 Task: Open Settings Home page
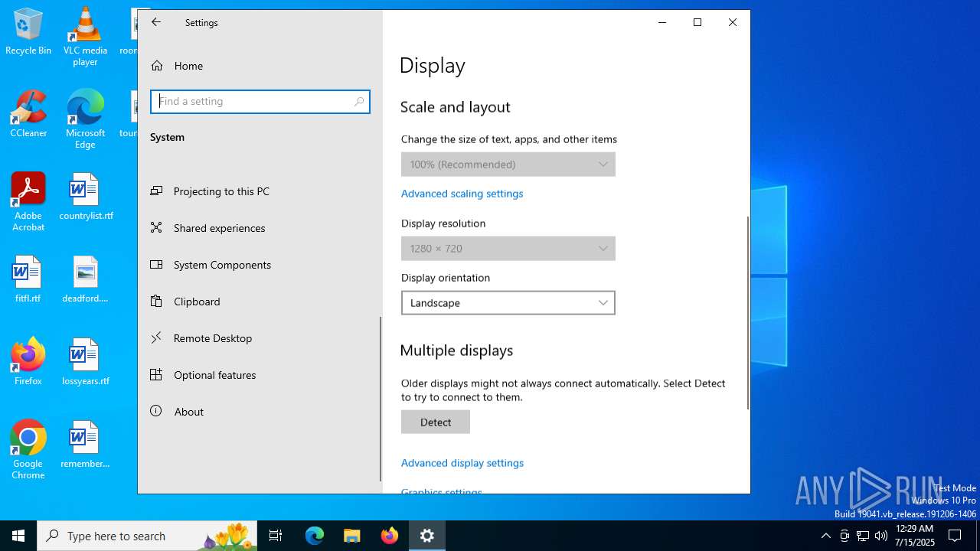click(x=260, y=66)
